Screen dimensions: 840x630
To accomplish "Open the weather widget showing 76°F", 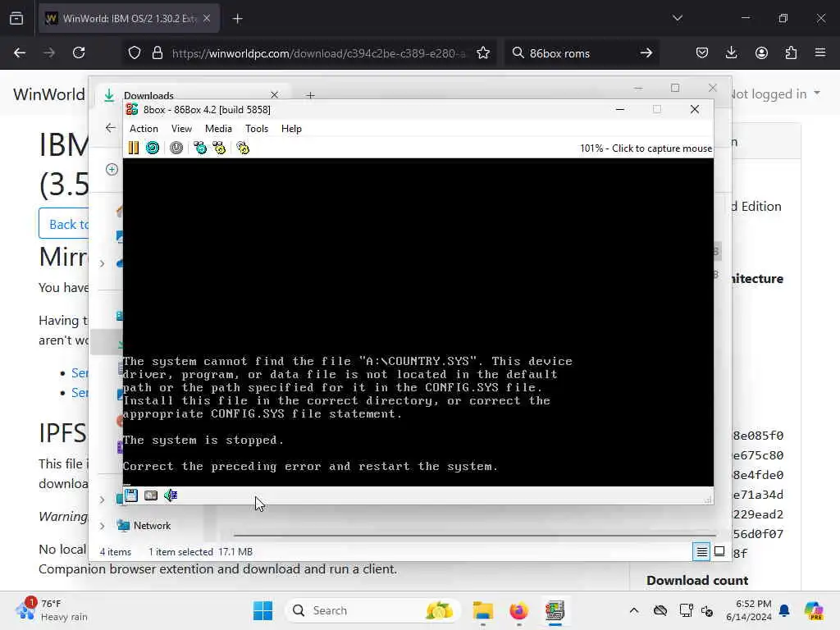I will click(52, 610).
